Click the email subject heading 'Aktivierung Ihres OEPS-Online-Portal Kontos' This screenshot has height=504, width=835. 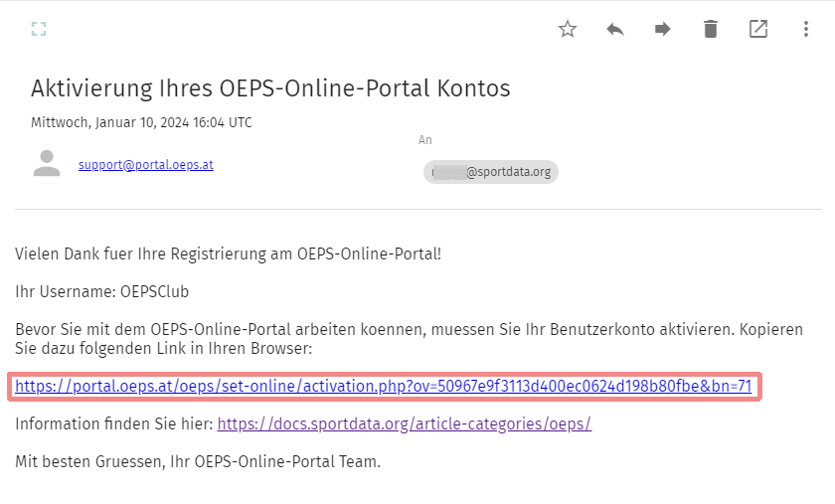coord(270,88)
